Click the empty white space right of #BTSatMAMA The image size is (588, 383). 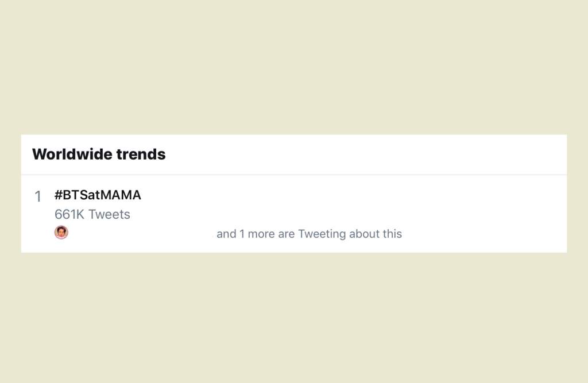(353, 195)
